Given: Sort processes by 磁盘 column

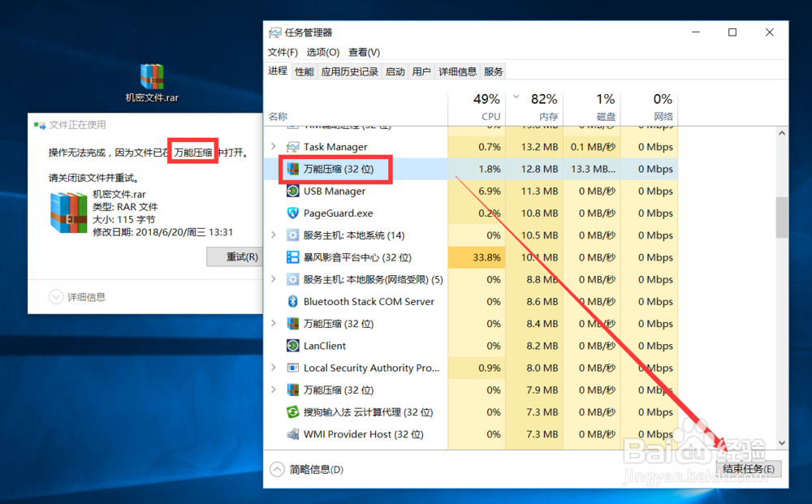Looking at the screenshot, I should 592,108.
